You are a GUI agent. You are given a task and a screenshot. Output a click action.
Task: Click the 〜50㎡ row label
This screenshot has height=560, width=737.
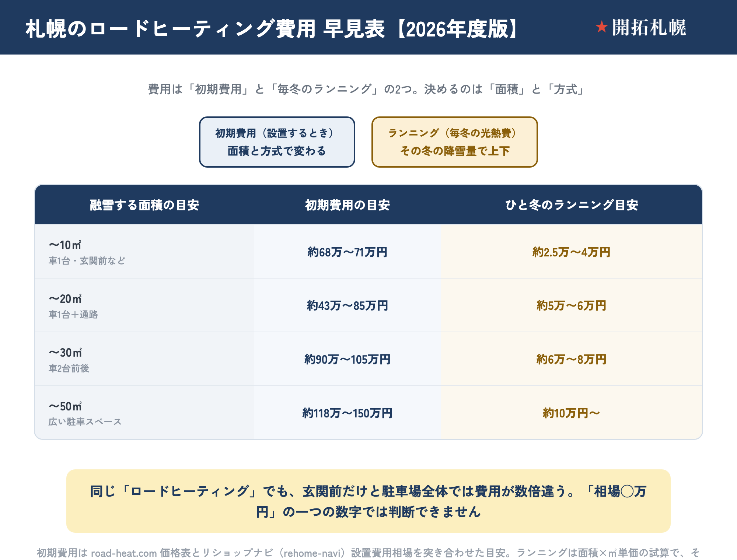pyautogui.click(x=65, y=406)
